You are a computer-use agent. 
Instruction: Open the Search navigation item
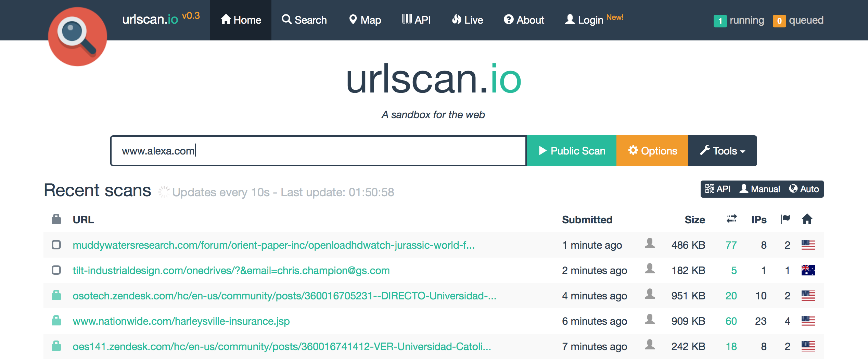[304, 20]
